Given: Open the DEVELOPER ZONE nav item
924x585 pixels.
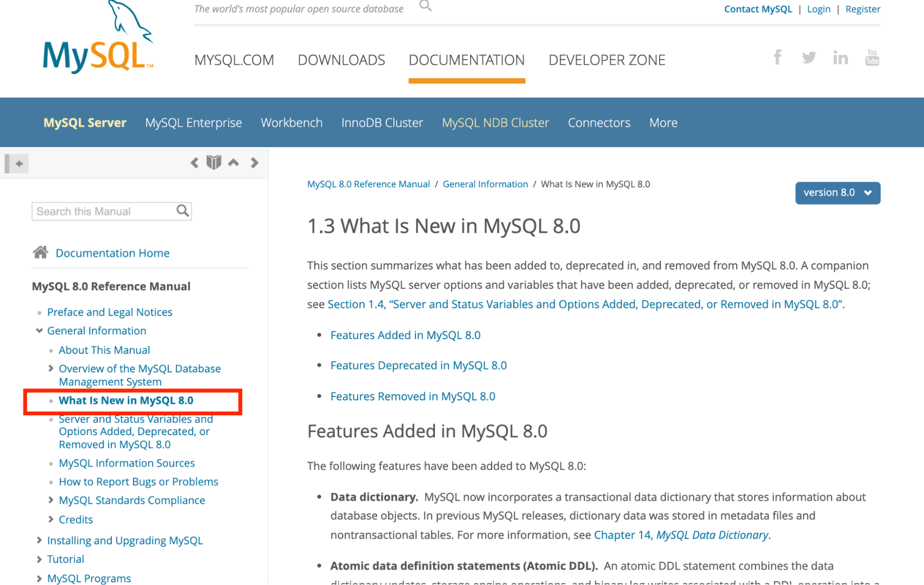Looking at the screenshot, I should [x=606, y=60].
